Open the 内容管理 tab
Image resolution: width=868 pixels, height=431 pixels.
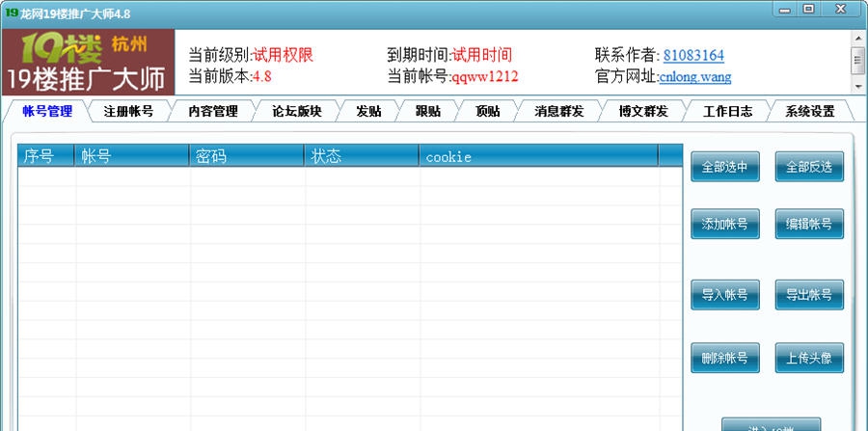point(213,111)
